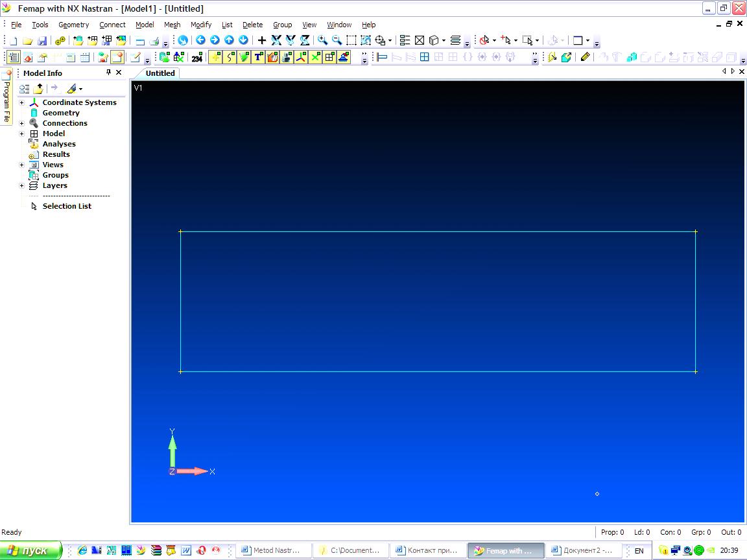The width and height of the screenshot is (747, 560).
Task: Toggle point display yellow plus icon
Action: coord(215,58)
